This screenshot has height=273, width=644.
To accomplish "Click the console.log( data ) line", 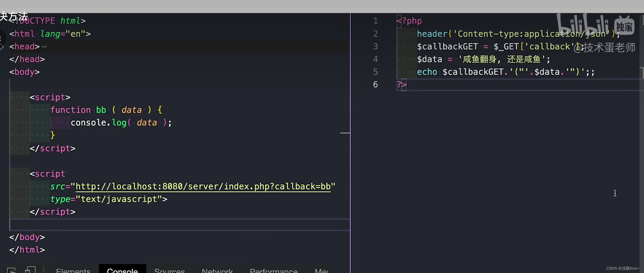I will pyautogui.click(x=121, y=123).
